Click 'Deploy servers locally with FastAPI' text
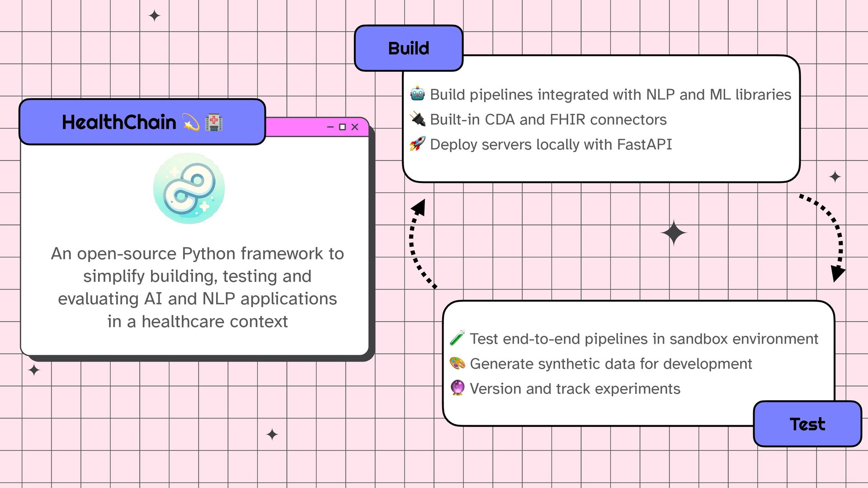The image size is (868, 488). click(551, 144)
